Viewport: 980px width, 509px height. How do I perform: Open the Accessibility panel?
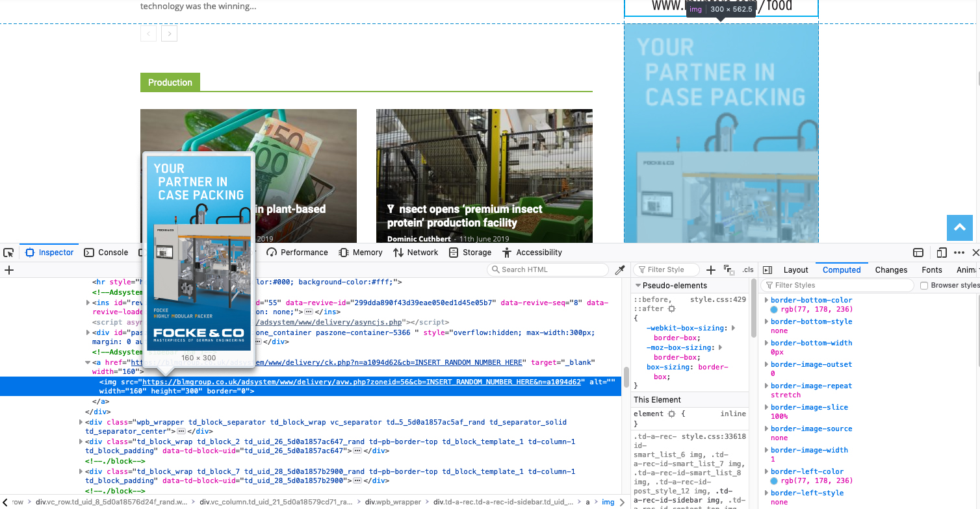[x=532, y=253]
